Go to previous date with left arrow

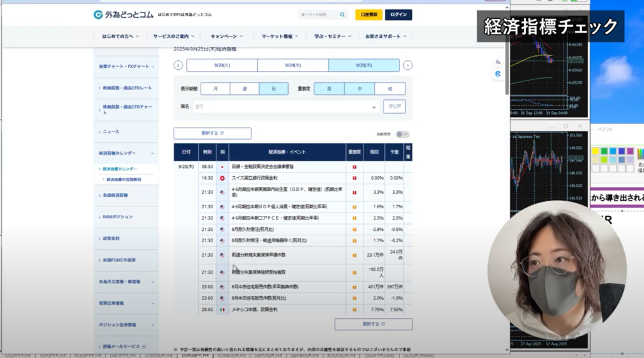(178, 65)
